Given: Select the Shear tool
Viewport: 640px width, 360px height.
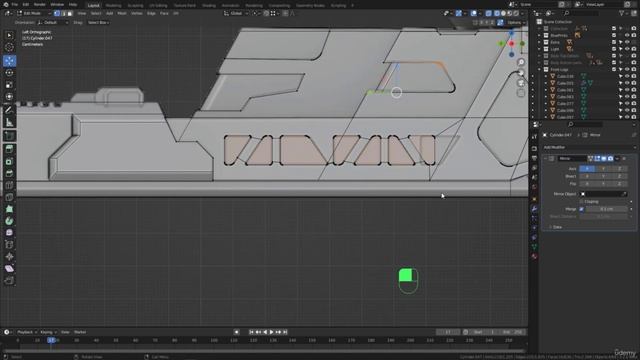Looking at the screenshot, I should [9, 268].
